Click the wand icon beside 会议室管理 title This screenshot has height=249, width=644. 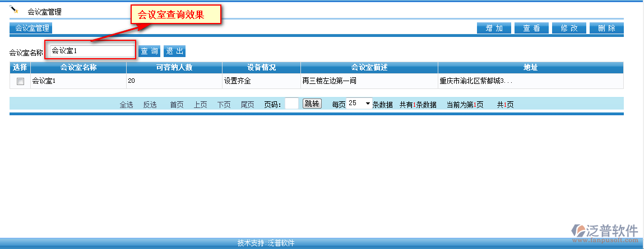[14, 9]
